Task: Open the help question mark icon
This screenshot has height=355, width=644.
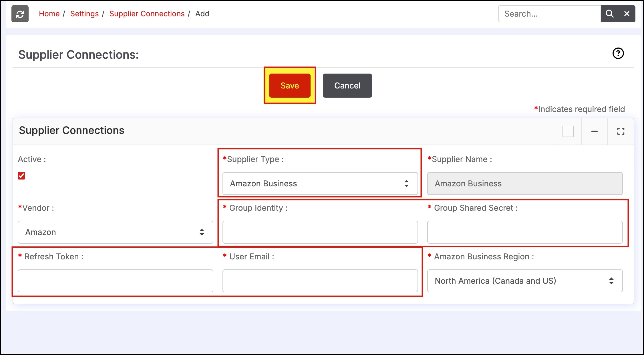Action: pos(618,53)
